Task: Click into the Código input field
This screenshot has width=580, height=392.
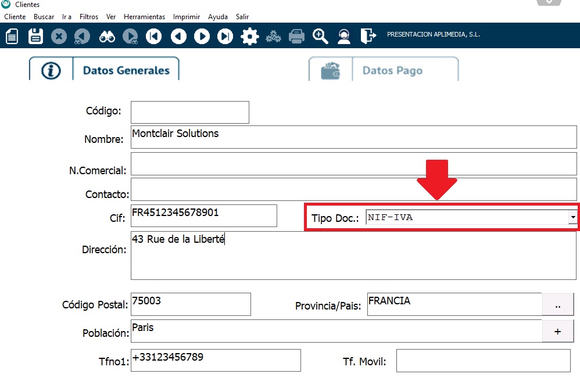Action: (189, 112)
